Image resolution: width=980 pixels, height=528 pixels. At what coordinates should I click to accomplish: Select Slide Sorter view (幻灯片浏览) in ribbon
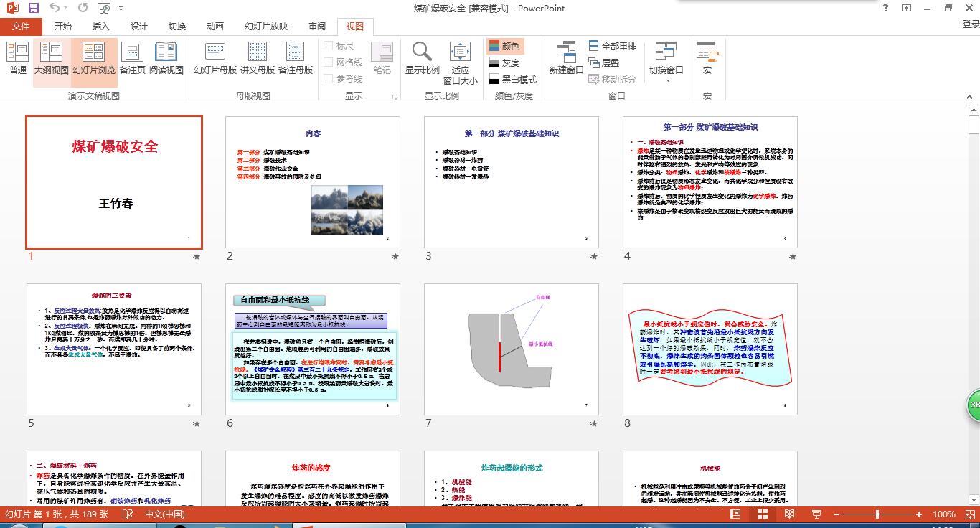click(94, 58)
